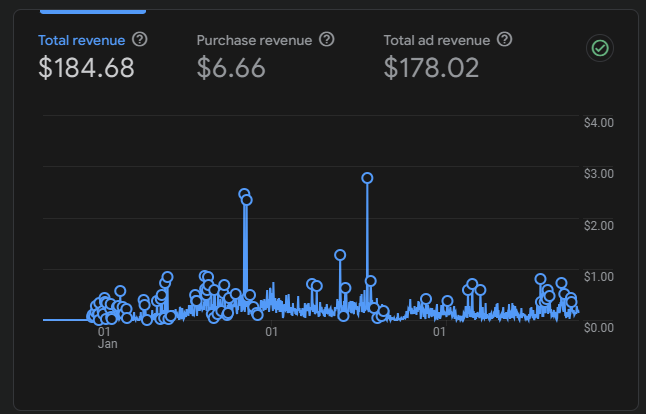Click the 01 Jan x-axis date label
Screen dimensions: 646x414
coord(107,337)
